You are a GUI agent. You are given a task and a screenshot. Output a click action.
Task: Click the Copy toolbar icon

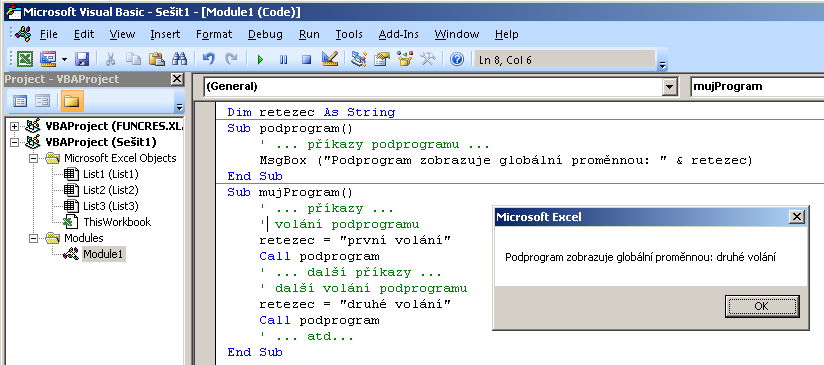133,59
